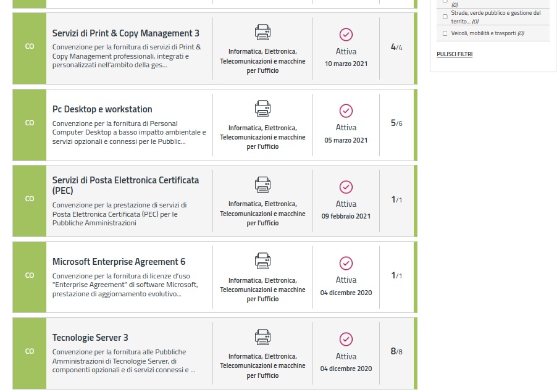Open Servizi di Posta Elettronica Certificata (PEC)
Image resolution: width=557 pixels, height=392 pixels.
(125, 185)
